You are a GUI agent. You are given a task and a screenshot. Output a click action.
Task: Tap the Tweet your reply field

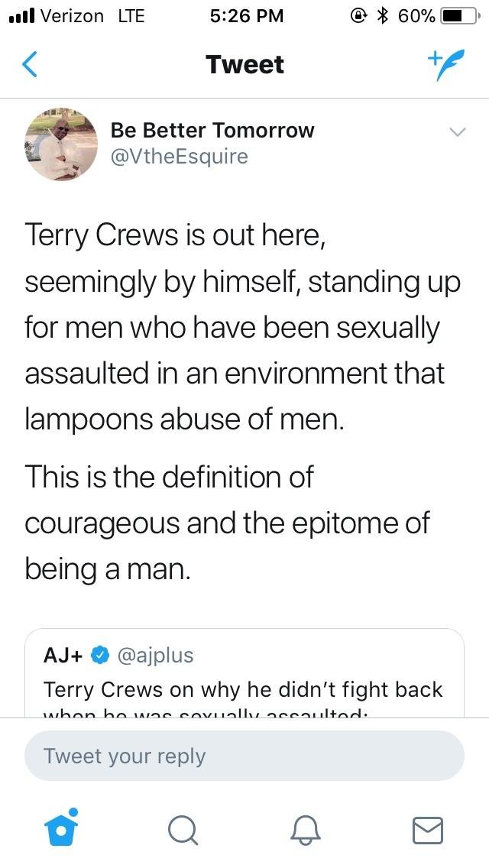click(244, 756)
